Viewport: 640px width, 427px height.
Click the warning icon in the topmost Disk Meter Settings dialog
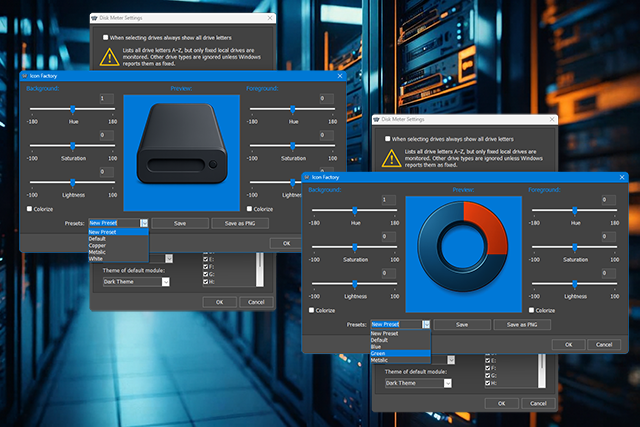pos(108,57)
